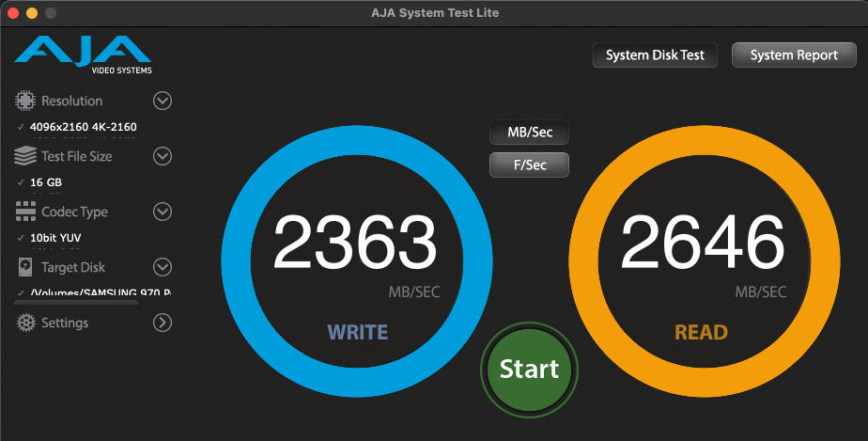
Task: Switch units to F/Sec
Action: [529, 165]
